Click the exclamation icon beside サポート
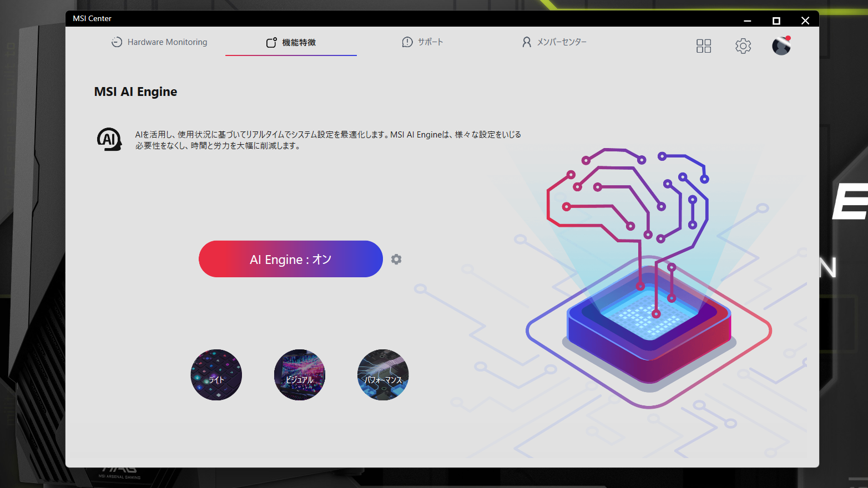Screen dimensions: 868x488 point(407,42)
